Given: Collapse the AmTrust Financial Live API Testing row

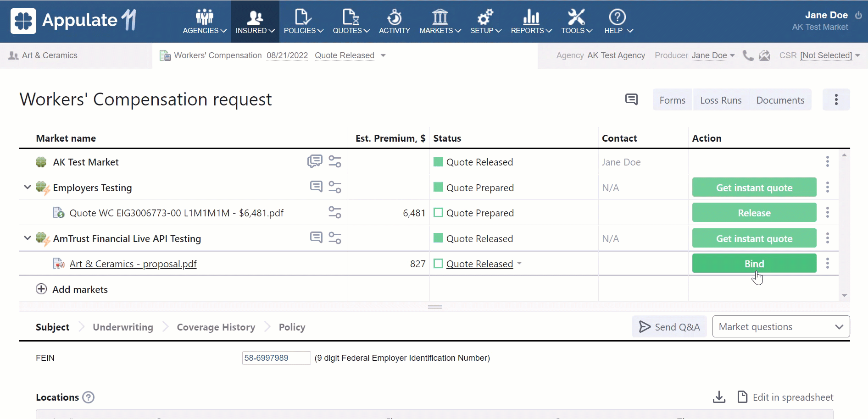Looking at the screenshot, I should 28,238.
